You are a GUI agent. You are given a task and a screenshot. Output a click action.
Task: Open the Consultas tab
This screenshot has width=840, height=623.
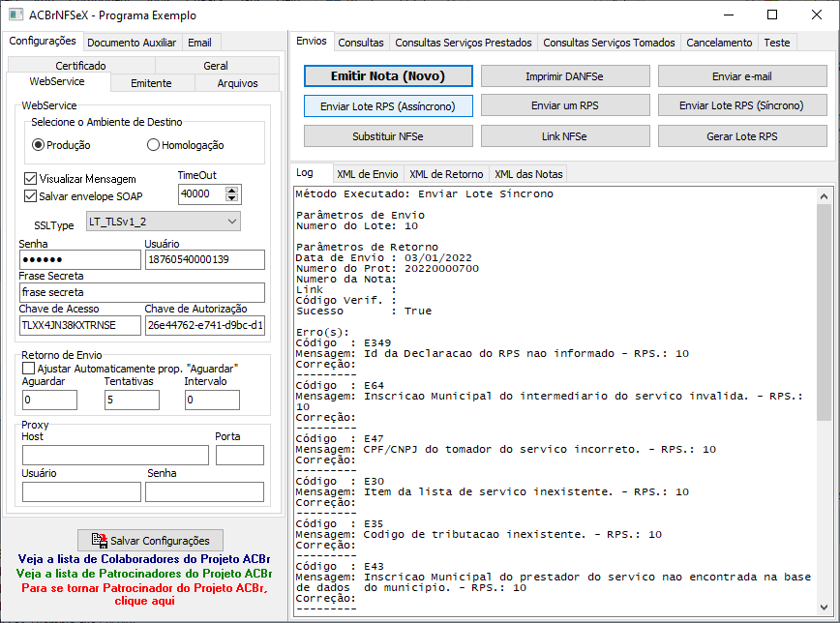(361, 43)
